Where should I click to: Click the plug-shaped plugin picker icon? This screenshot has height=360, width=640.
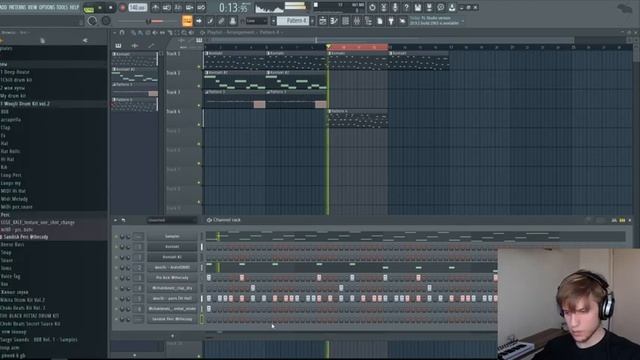coord(391,21)
